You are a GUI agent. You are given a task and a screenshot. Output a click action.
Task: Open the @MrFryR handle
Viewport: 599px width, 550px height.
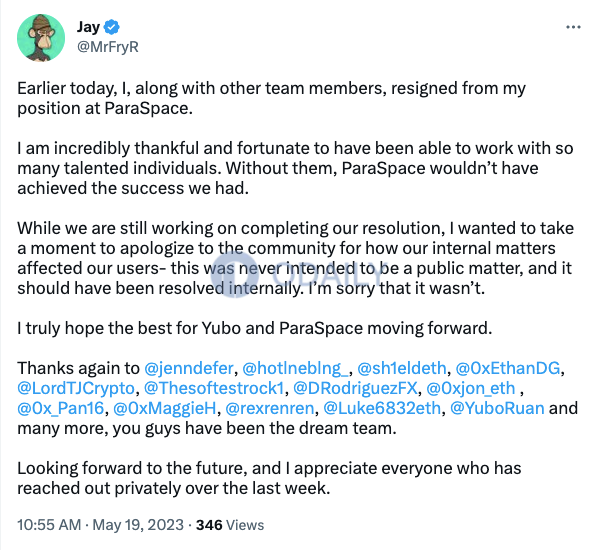pyautogui.click(x=108, y=47)
